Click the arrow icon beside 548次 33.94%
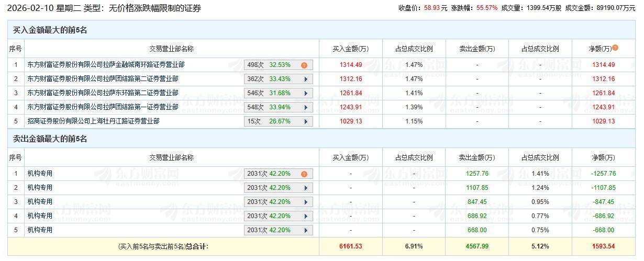The height and width of the screenshot is (261, 644). pyautogui.click(x=304, y=107)
